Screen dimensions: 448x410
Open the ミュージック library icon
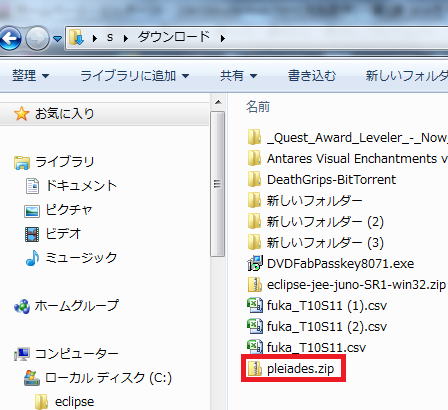coord(32,258)
